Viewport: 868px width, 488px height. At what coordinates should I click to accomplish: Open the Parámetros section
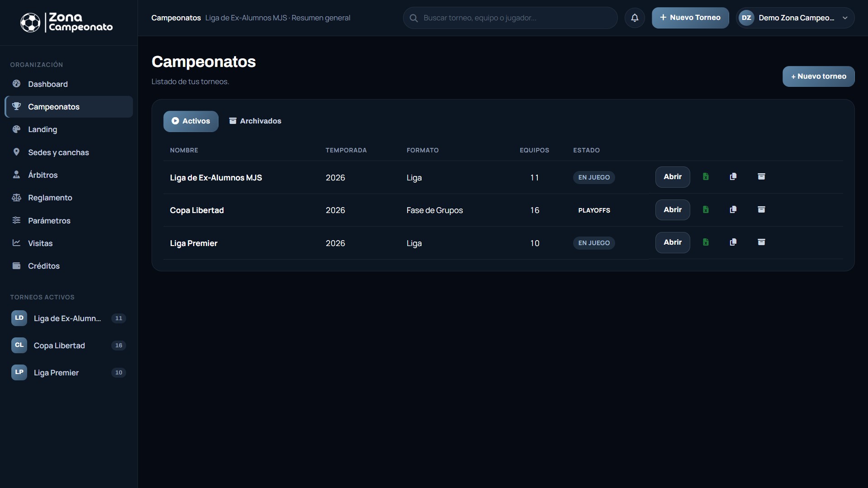click(69, 221)
